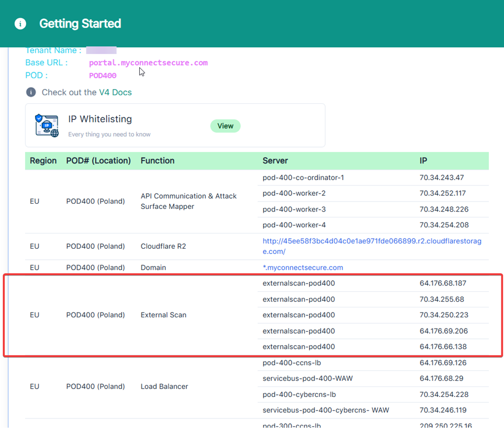Click the External Scan function cell
Image resolution: width=504 pixels, height=431 pixels.
pos(163,315)
